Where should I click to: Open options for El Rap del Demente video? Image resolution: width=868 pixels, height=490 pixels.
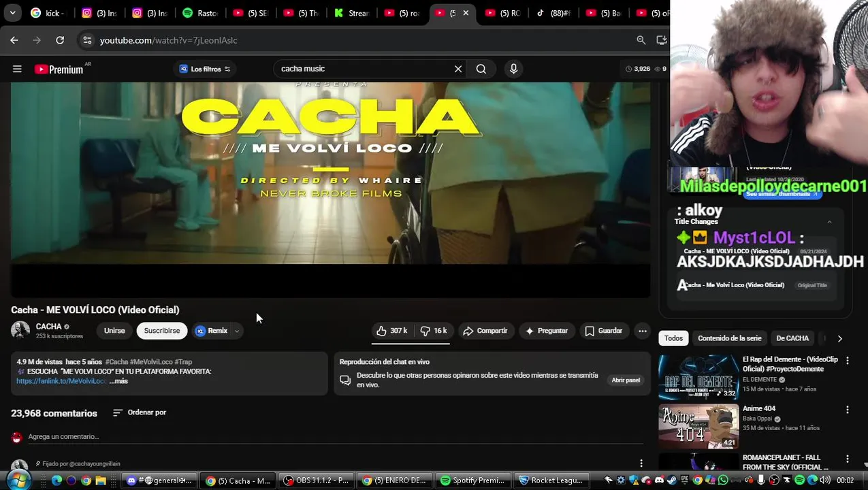(x=848, y=360)
